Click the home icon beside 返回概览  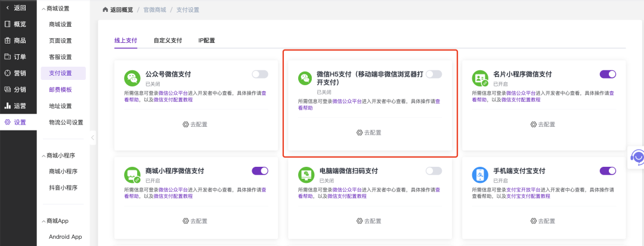[x=106, y=10]
